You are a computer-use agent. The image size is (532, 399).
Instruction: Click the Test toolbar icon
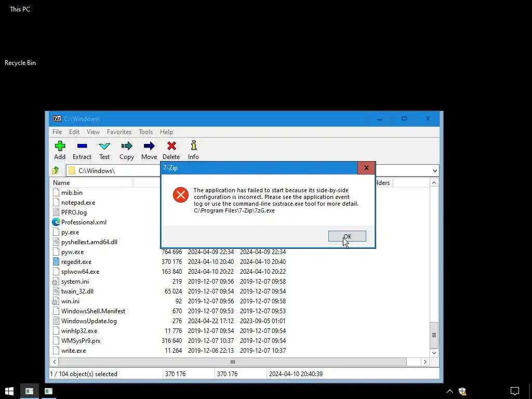(x=104, y=146)
